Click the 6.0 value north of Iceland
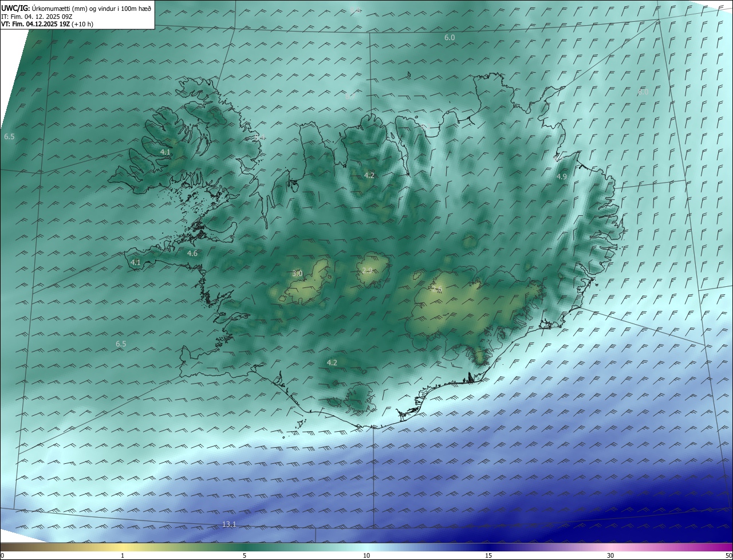This screenshot has width=733, height=560. tap(450, 37)
